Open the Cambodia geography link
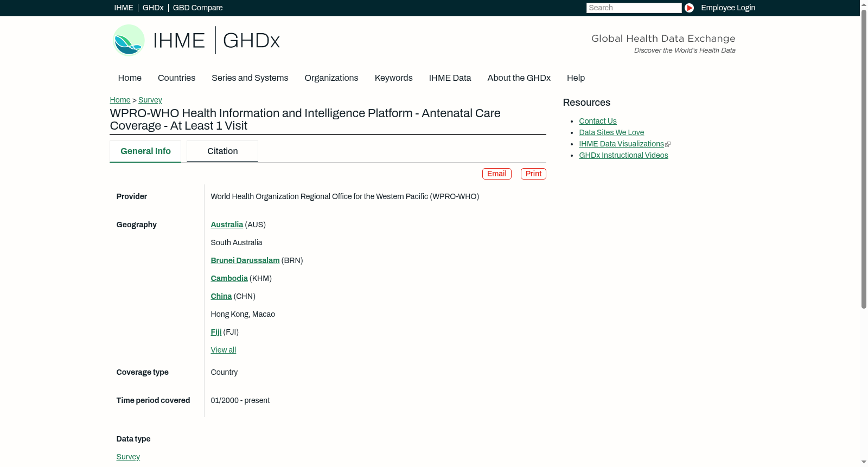 (x=229, y=278)
